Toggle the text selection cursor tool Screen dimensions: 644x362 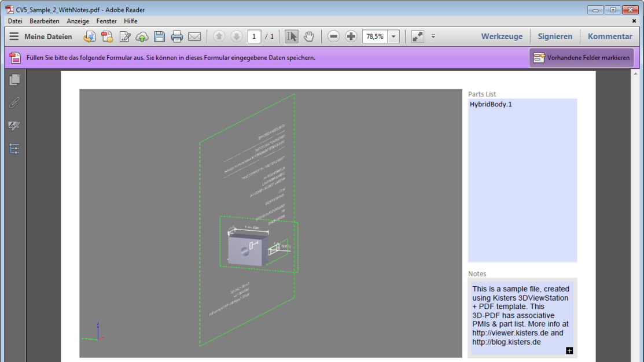[291, 36]
